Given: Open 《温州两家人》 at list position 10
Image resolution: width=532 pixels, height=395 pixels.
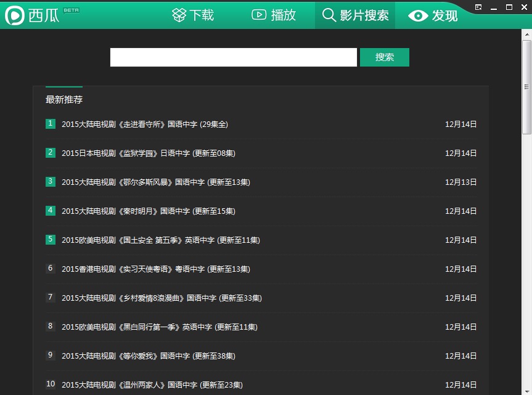Looking at the screenshot, I should point(151,384).
